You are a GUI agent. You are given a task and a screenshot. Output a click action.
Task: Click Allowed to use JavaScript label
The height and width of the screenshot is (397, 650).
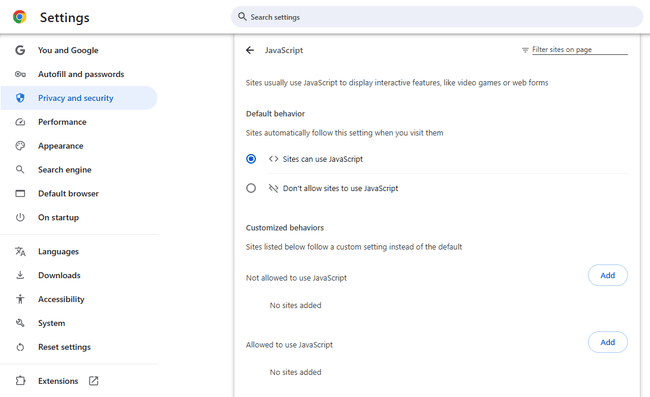pyautogui.click(x=289, y=344)
